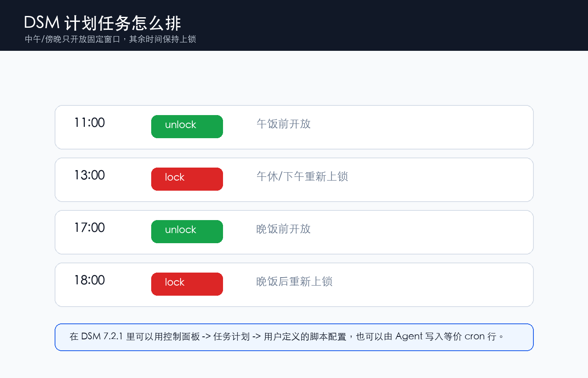The height and width of the screenshot is (378, 588).
Task: Click the green unlock badge at 11:00
Action: pyautogui.click(x=187, y=126)
